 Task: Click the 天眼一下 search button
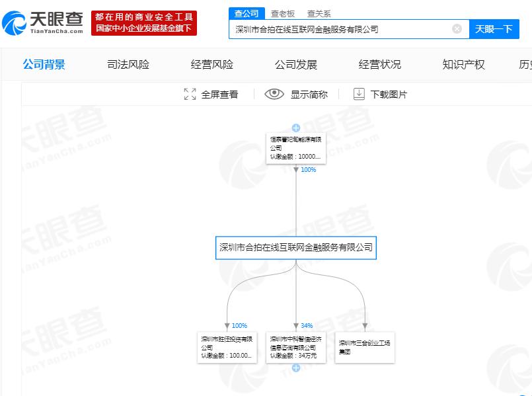point(494,29)
